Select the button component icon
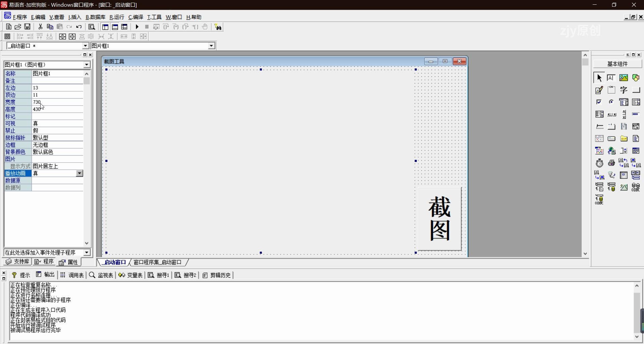644x344 pixels. (x=636, y=90)
